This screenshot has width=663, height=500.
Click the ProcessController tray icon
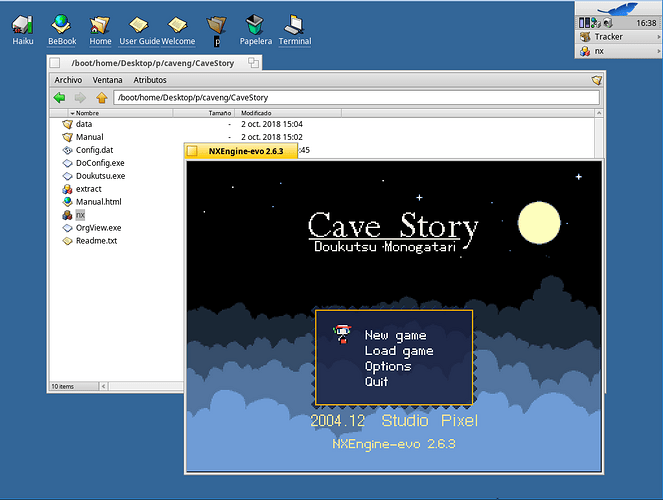coord(584,23)
